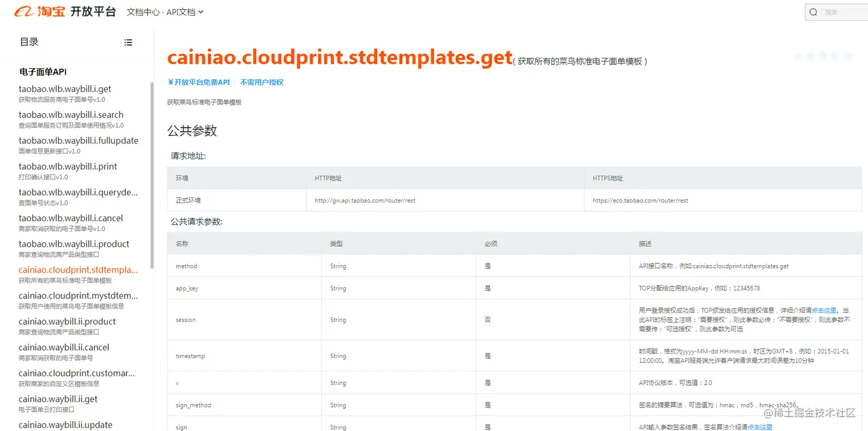Click the API协议版本 description of v row
868x431 pixels.
pos(675,383)
